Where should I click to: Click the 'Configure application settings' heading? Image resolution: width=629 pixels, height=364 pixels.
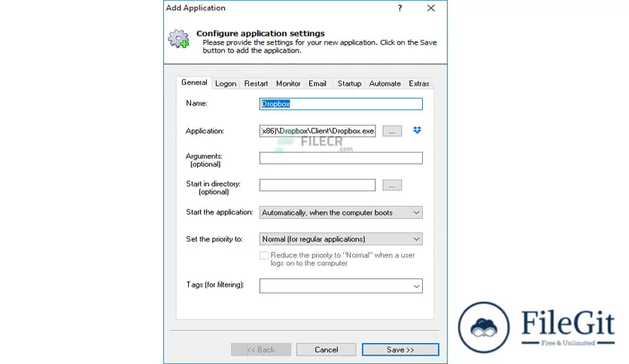pos(260,33)
